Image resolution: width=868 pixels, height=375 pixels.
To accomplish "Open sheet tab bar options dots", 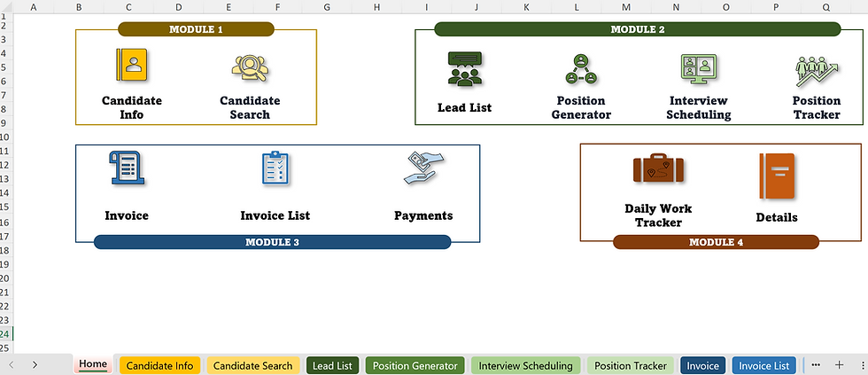I will click(864, 364).
